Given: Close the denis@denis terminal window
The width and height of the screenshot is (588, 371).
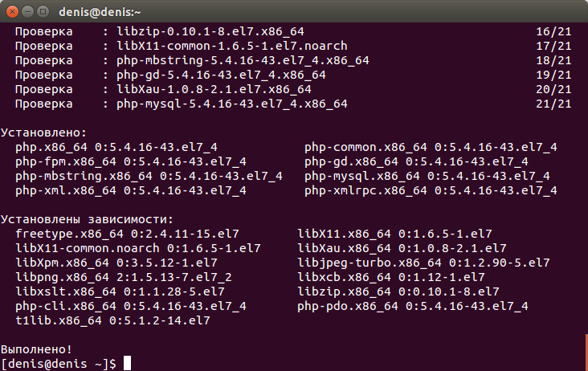Looking at the screenshot, I should (x=12, y=12).
